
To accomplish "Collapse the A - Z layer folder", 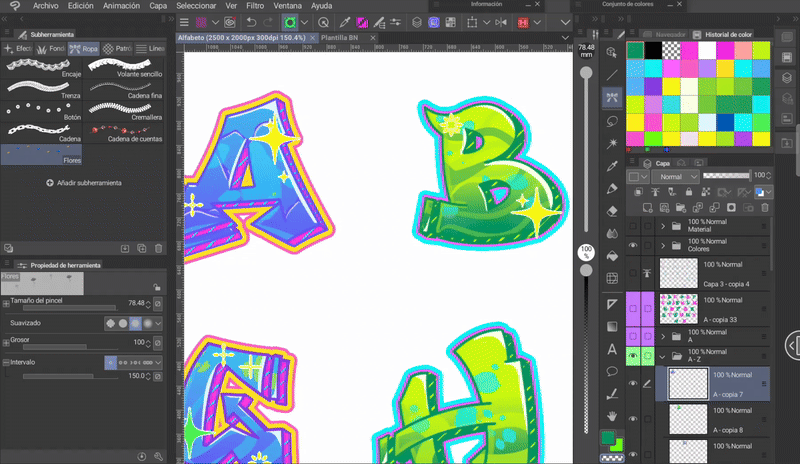I will 662,355.
